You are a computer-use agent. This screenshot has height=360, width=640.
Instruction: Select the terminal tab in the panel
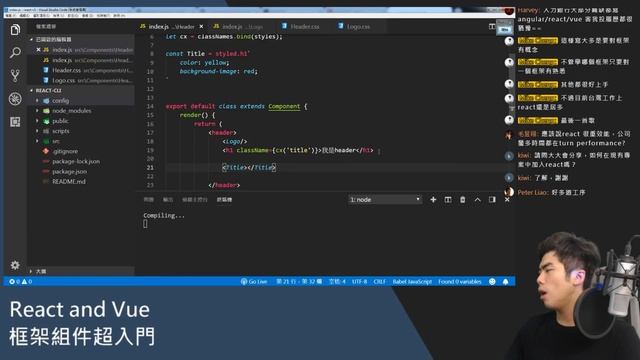pyautogui.click(x=224, y=200)
